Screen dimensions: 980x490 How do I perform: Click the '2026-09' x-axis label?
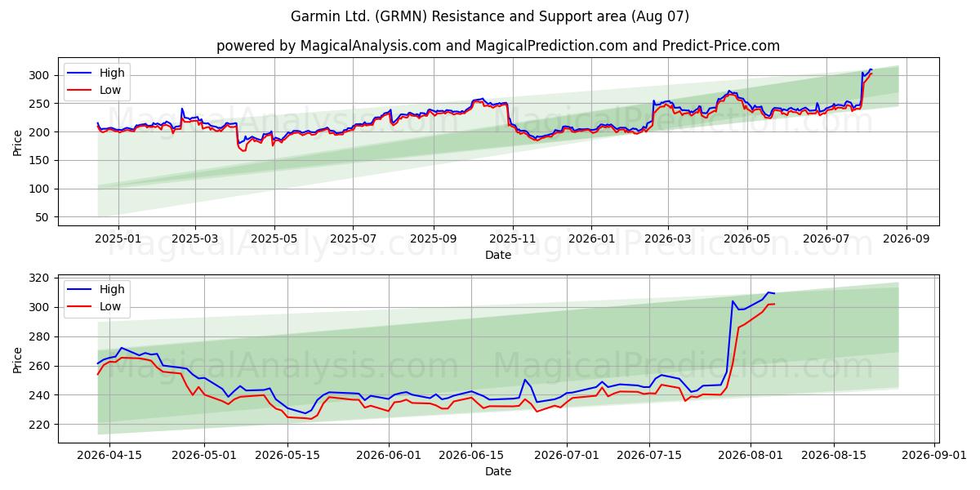(x=906, y=239)
